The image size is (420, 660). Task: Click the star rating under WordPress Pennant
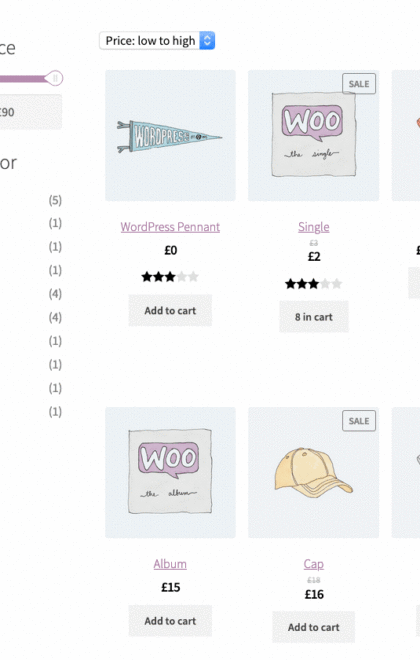click(170, 277)
